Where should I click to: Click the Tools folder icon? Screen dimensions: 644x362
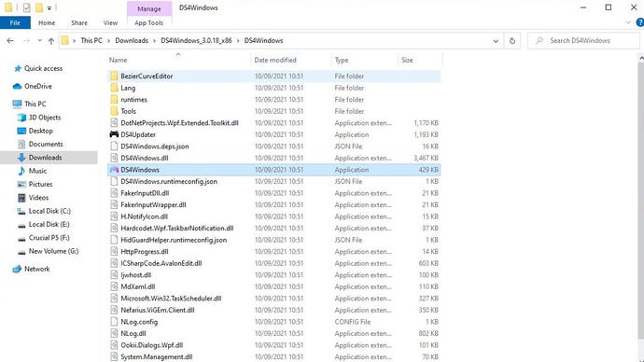click(x=114, y=111)
